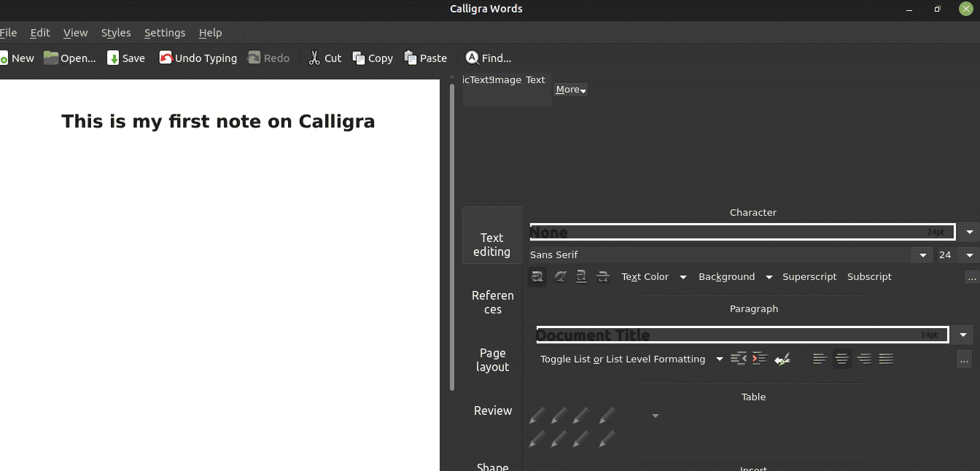Image resolution: width=980 pixels, height=471 pixels.
Task: Create a new document with New
Action: 16,58
